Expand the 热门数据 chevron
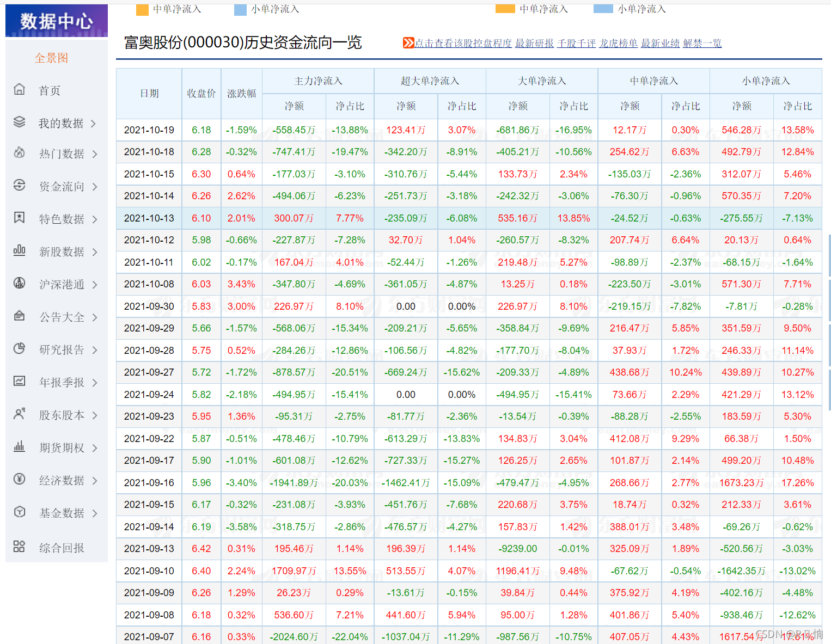Image resolution: width=831 pixels, height=644 pixels. coord(95,154)
